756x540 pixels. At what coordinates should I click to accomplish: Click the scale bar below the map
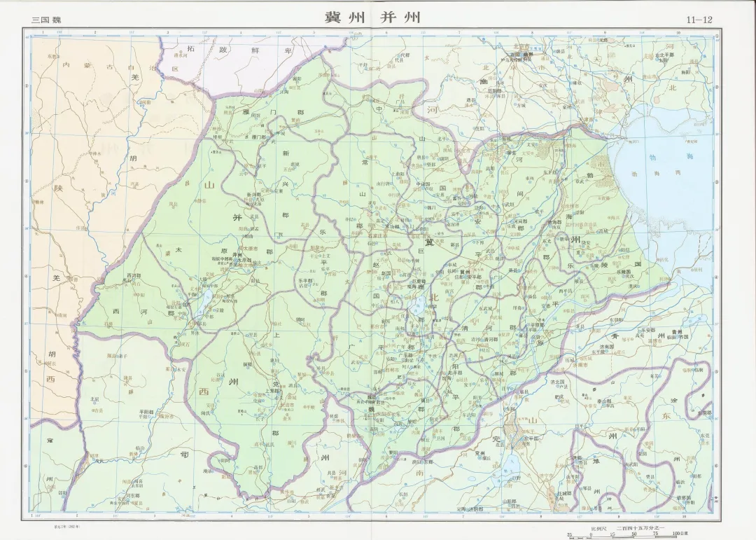tap(623, 534)
